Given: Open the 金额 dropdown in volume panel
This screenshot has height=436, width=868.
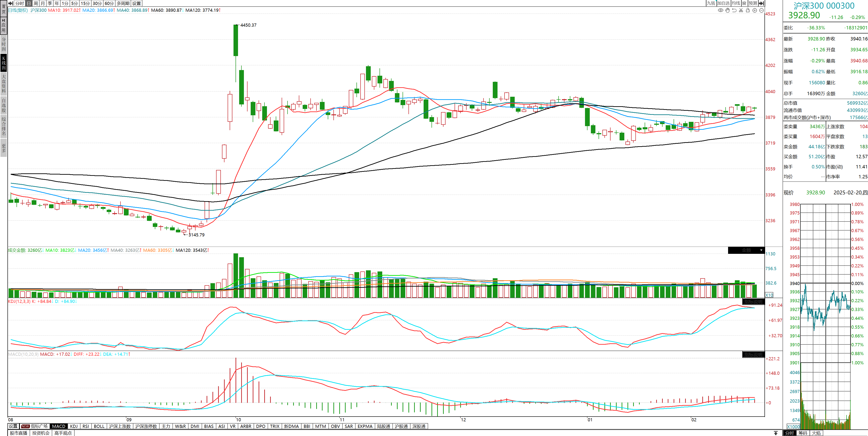Looking at the screenshot, I should 746,250.
